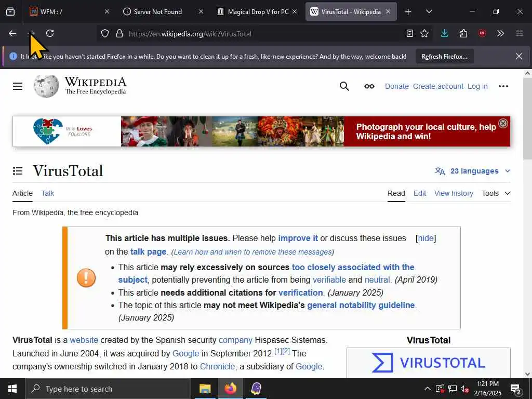532x399 pixels.
Task: Click the Wiki Loves Folklore banner
Action: (x=261, y=131)
